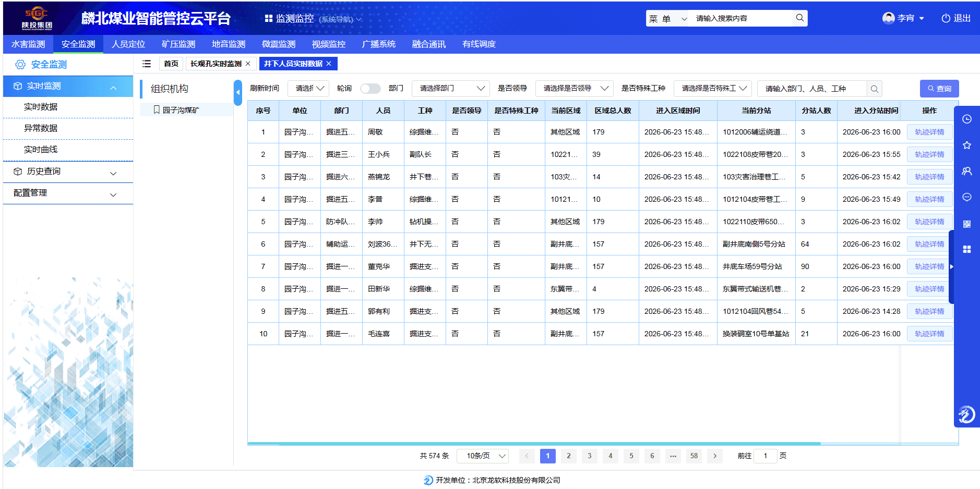Expand the 配置管理 menu section
Viewport: 980px width, 489px height.
[x=113, y=194]
